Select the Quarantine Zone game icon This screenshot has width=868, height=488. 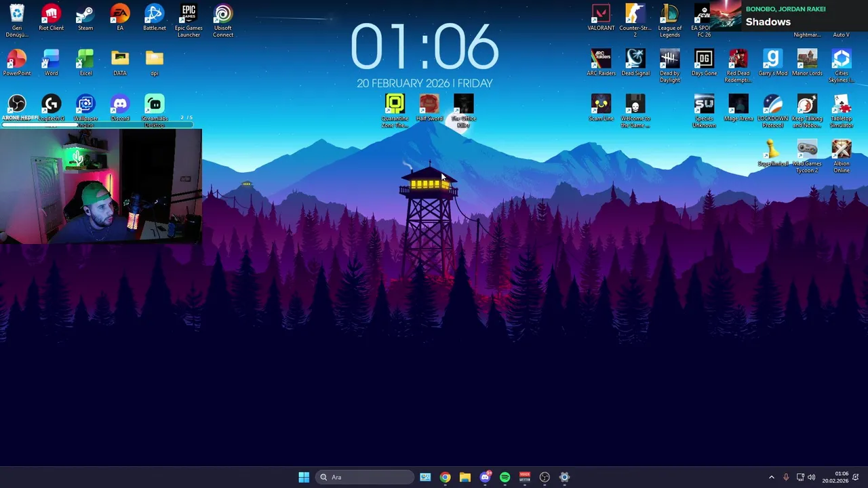click(x=395, y=110)
